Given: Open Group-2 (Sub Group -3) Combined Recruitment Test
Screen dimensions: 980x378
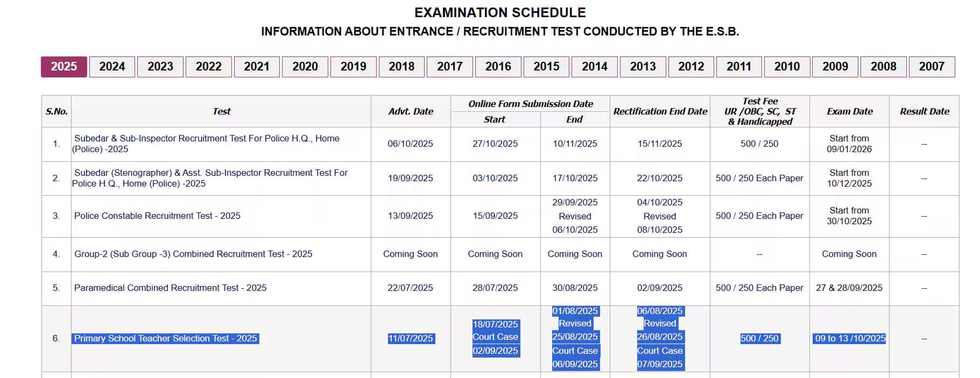Looking at the screenshot, I should (193, 254).
